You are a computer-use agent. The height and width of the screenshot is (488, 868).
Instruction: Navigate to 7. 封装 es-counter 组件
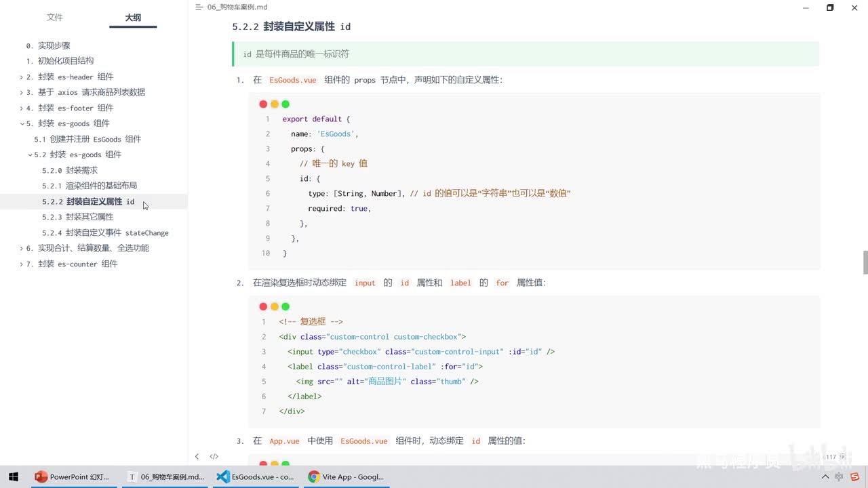(72, 264)
